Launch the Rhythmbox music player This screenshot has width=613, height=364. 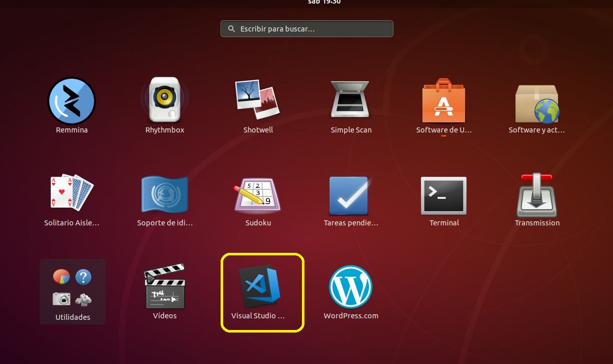[x=164, y=100]
